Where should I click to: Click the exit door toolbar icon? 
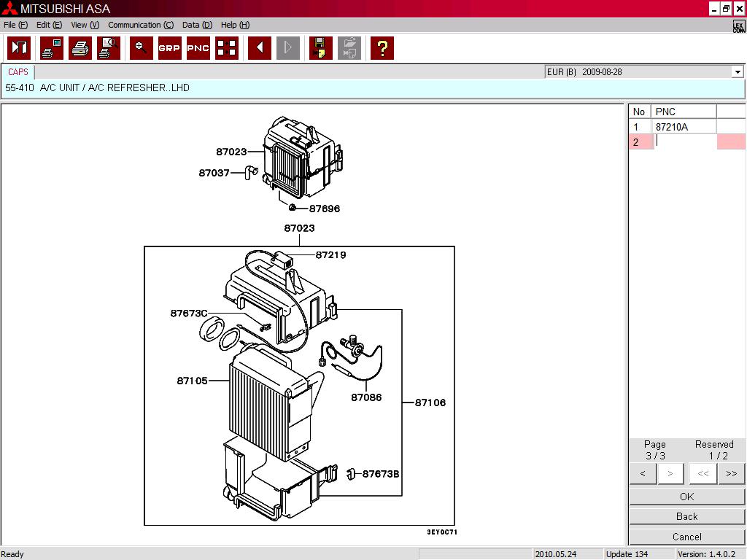[x=19, y=48]
